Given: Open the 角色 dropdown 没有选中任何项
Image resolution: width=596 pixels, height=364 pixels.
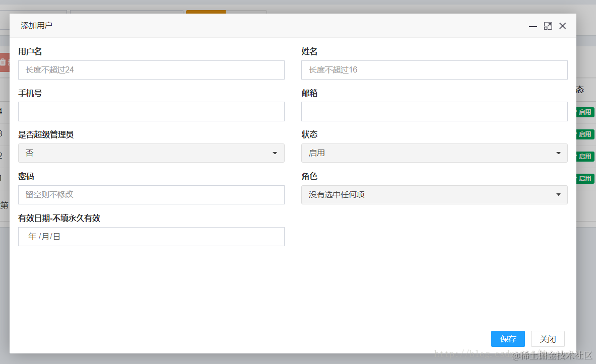Looking at the screenshot, I should click(434, 195).
